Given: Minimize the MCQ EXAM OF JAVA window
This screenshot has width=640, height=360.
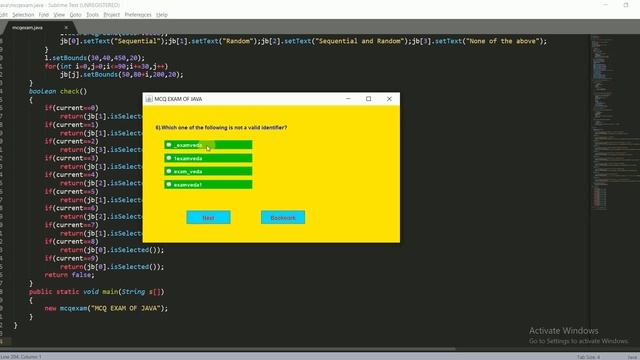Looking at the screenshot, I should [348, 99].
